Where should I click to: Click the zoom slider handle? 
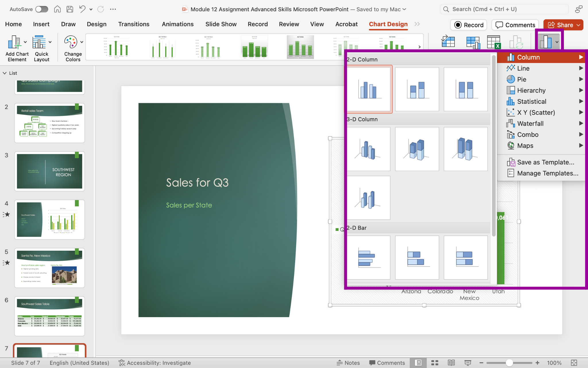click(509, 363)
